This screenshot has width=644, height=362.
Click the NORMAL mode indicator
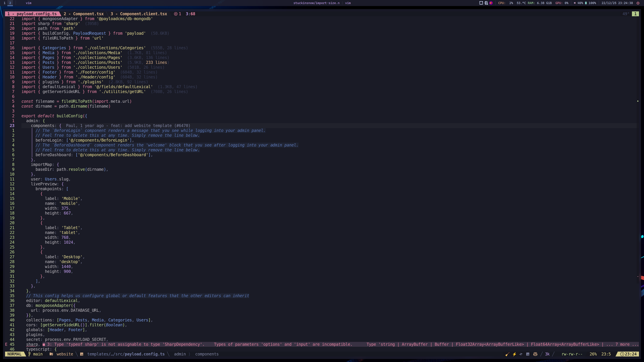point(14,354)
